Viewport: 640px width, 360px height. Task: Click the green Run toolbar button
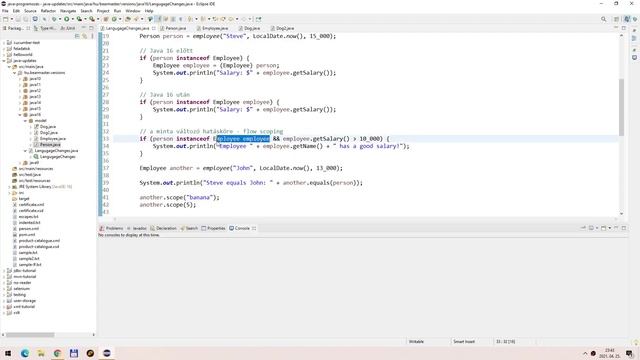click(x=66, y=19)
